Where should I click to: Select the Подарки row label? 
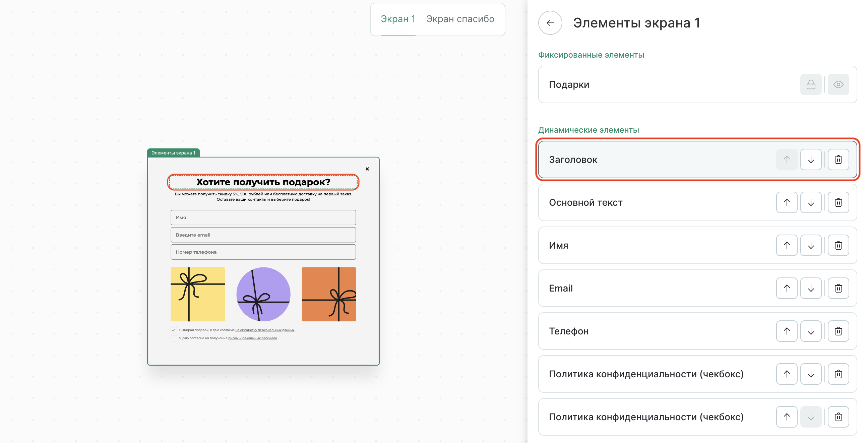(569, 84)
